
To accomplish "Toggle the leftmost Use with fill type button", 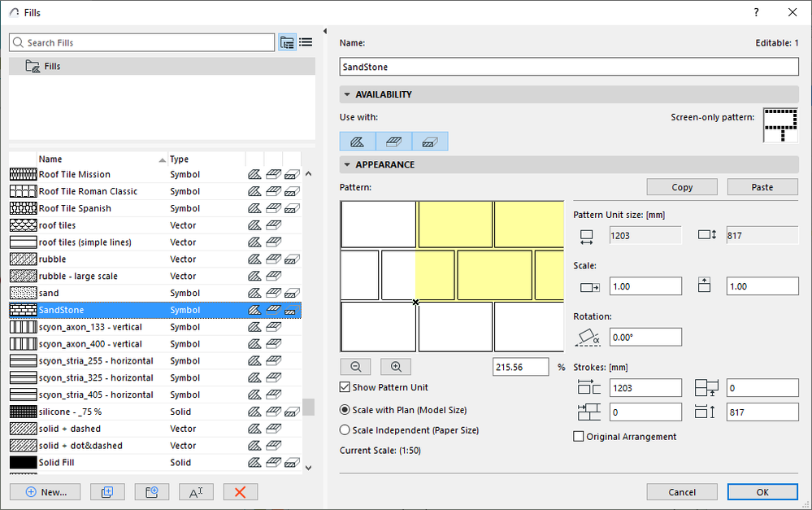I will pos(357,142).
